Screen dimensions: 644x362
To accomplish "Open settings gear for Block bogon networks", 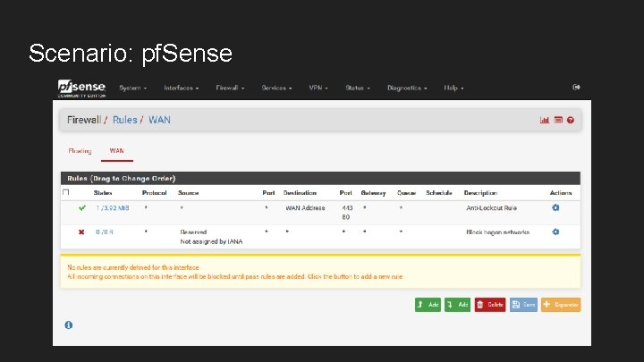I will pyautogui.click(x=555, y=232).
